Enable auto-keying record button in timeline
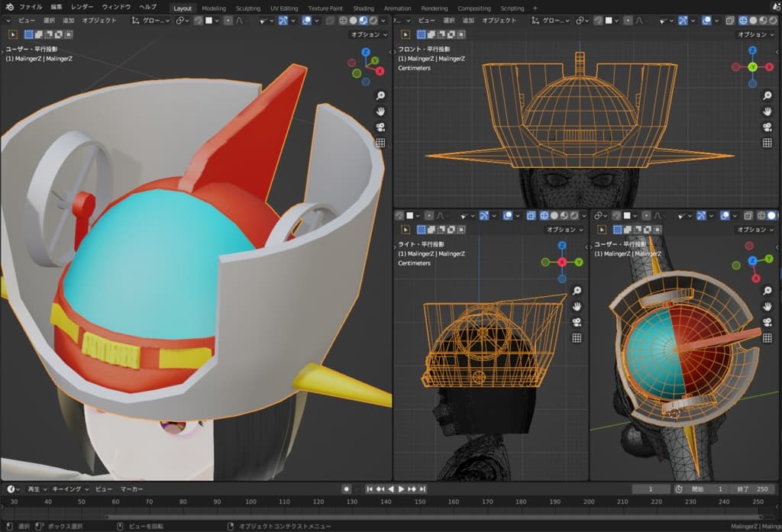 [347, 488]
